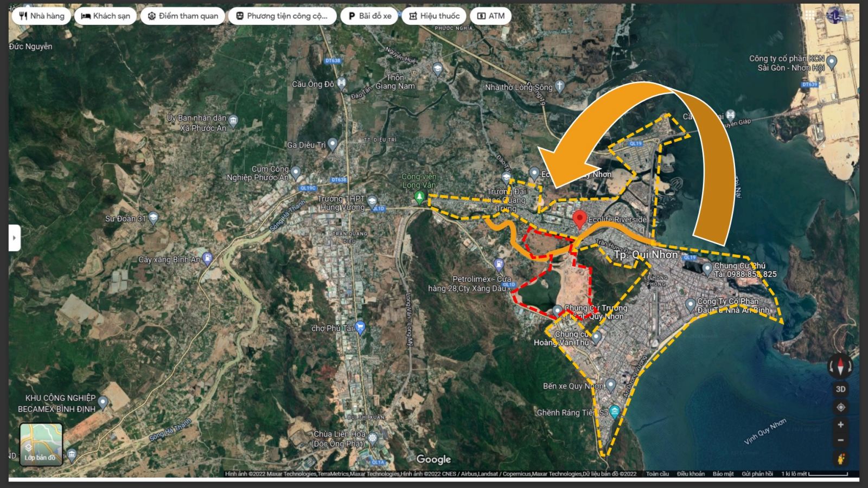Click the red Ecolife Riverside pin
The height and width of the screenshot is (488, 868).
tap(579, 220)
